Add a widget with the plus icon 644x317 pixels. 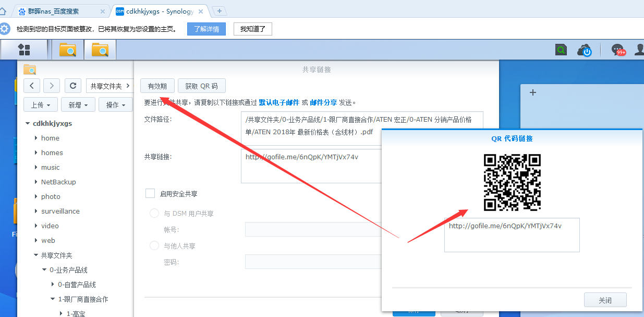click(533, 92)
